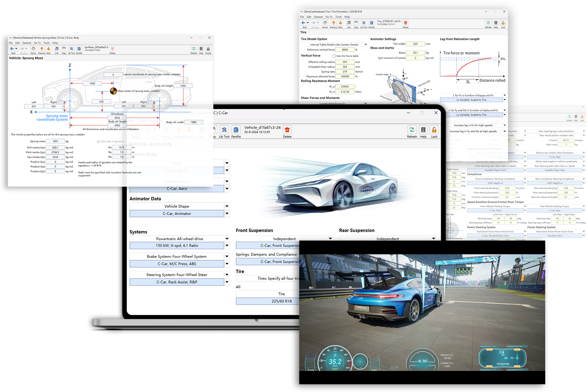Expand Tire Model Option dropdown
This screenshot has width=588, height=392.
[x=365, y=44]
